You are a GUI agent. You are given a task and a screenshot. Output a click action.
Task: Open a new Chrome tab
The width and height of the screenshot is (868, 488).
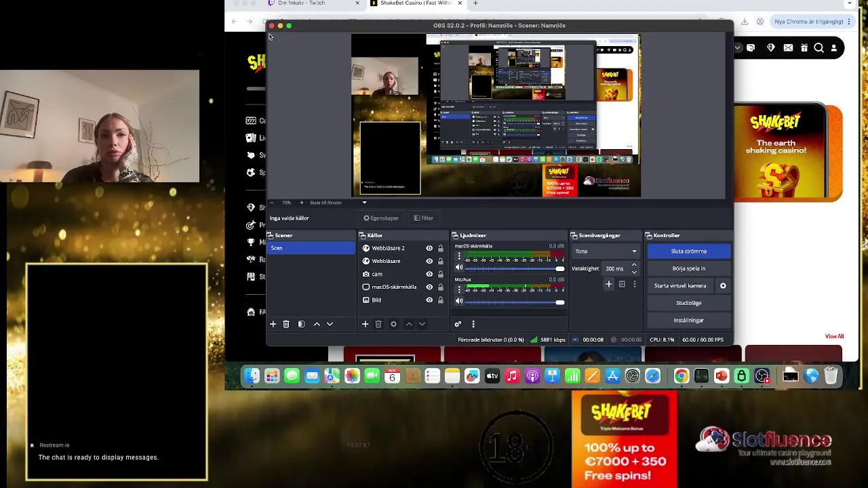click(x=475, y=3)
